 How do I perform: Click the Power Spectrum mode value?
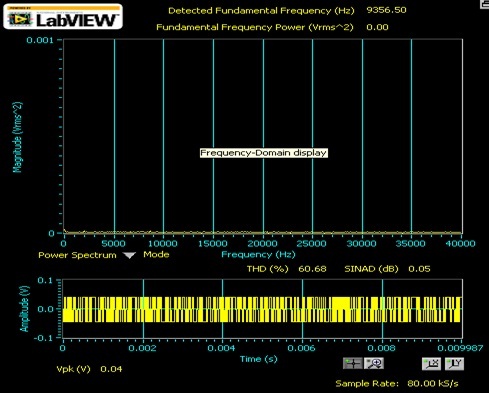(x=77, y=255)
